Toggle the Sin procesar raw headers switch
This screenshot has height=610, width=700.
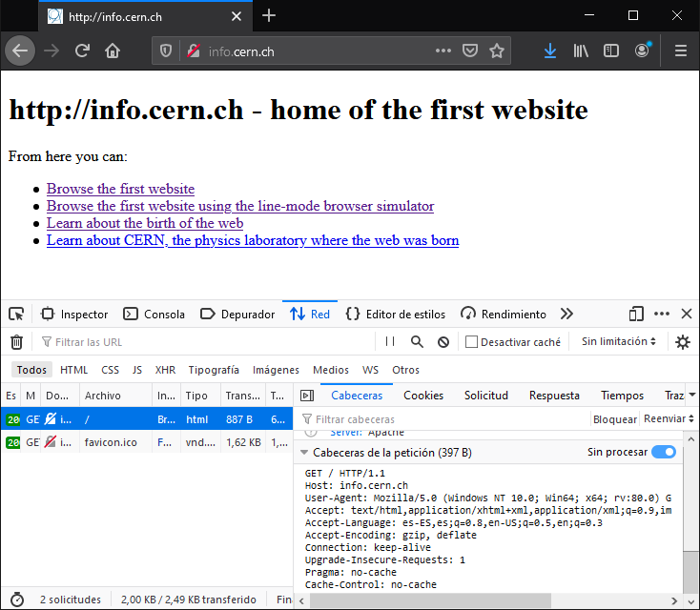click(663, 453)
